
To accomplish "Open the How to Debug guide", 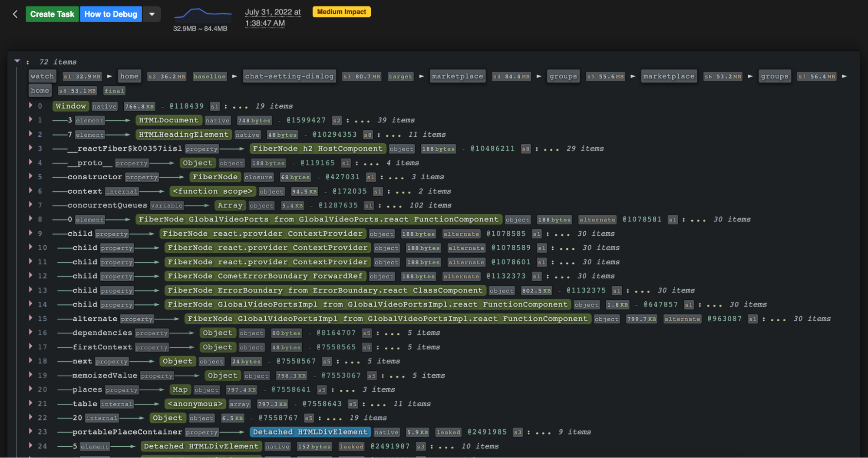I will 111,14.
